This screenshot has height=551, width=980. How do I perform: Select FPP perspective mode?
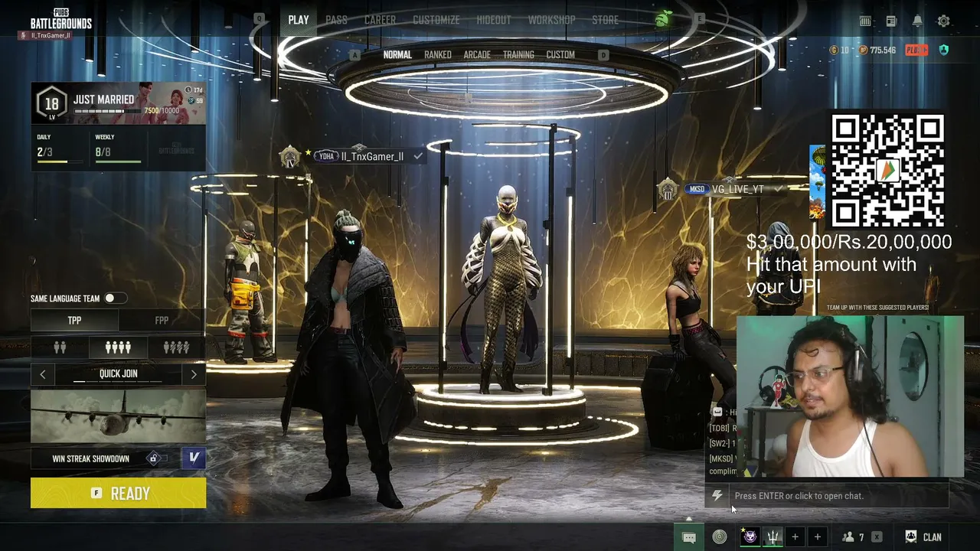click(x=162, y=321)
